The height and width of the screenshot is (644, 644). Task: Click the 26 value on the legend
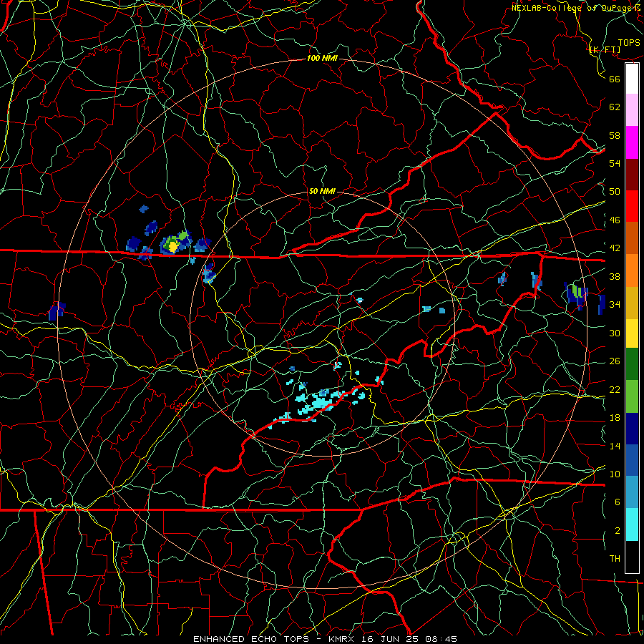click(x=615, y=361)
